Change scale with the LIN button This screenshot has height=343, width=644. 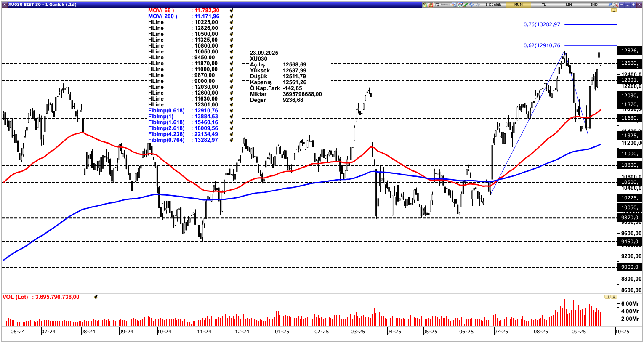click(569, 5)
